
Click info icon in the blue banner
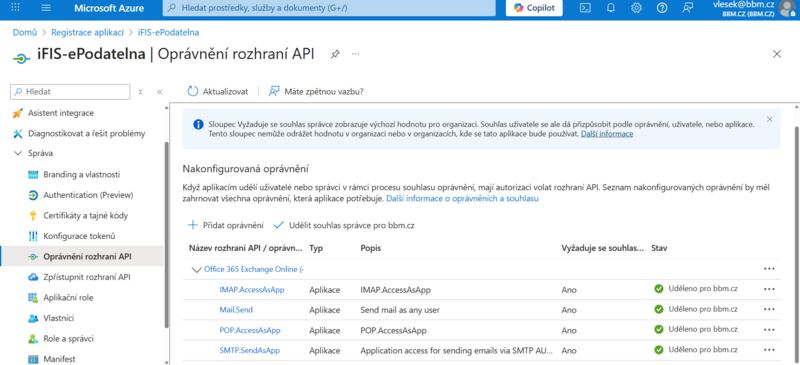click(x=198, y=125)
